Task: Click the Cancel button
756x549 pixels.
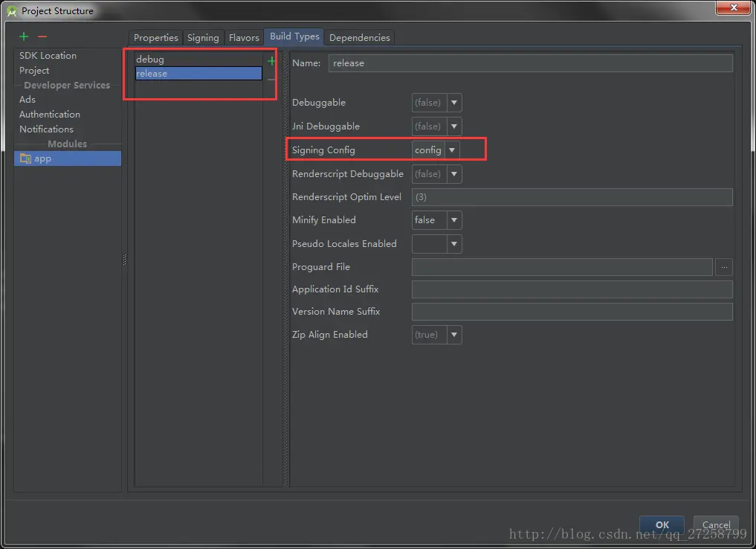Action: coord(716,525)
